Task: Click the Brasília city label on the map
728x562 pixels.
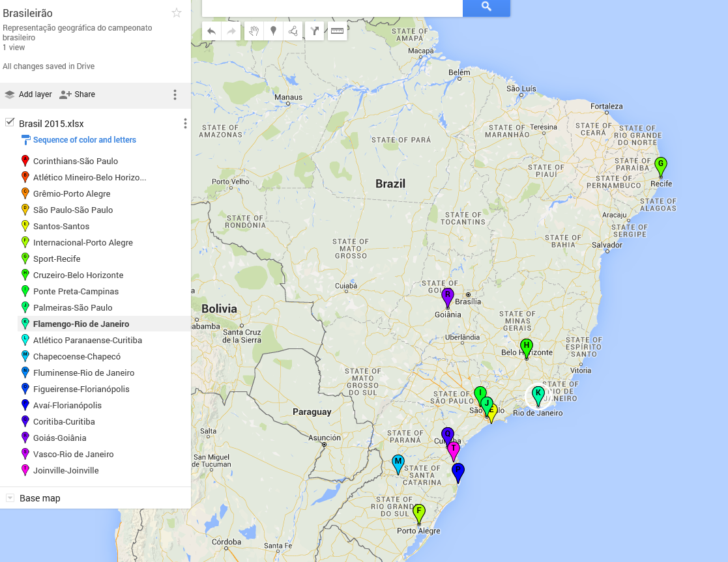Action: click(468, 302)
